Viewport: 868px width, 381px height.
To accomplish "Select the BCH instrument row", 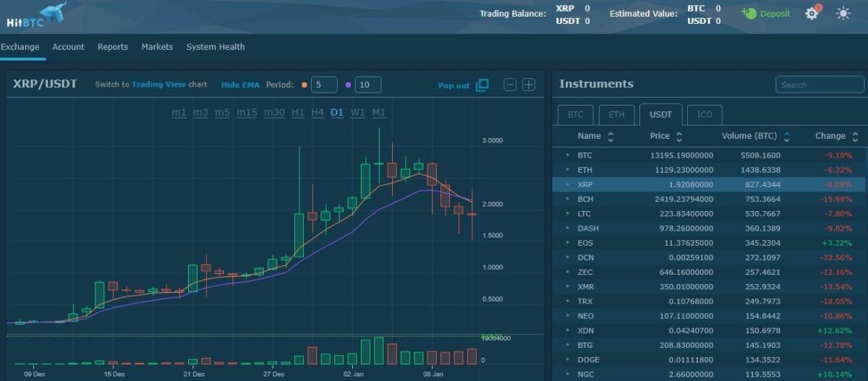I will click(x=710, y=199).
